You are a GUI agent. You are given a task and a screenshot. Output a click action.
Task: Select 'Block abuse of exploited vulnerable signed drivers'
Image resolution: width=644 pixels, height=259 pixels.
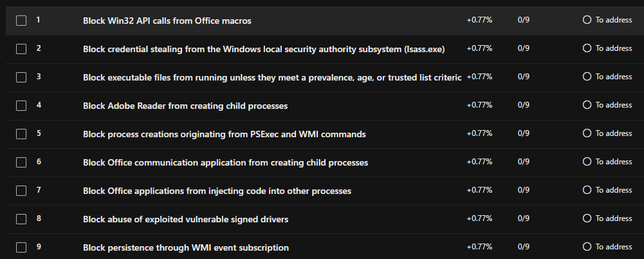click(x=186, y=220)
